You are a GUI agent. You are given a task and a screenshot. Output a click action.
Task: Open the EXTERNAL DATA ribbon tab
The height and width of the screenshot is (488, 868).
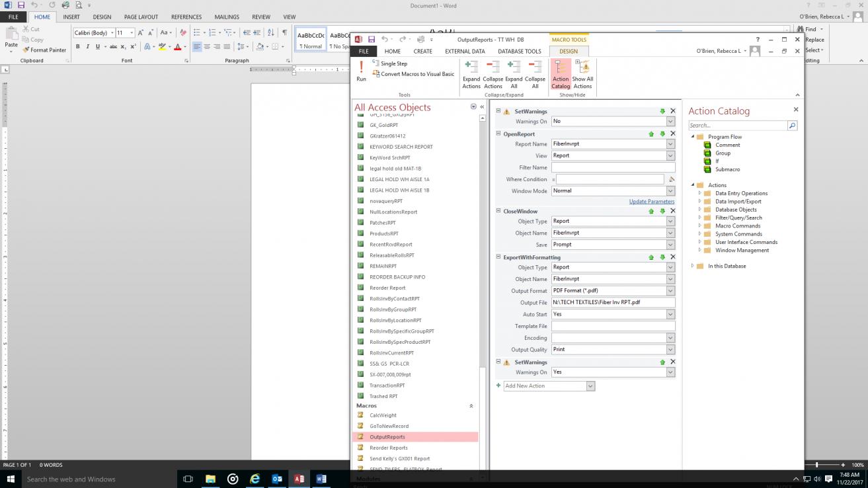click(465, 51)
